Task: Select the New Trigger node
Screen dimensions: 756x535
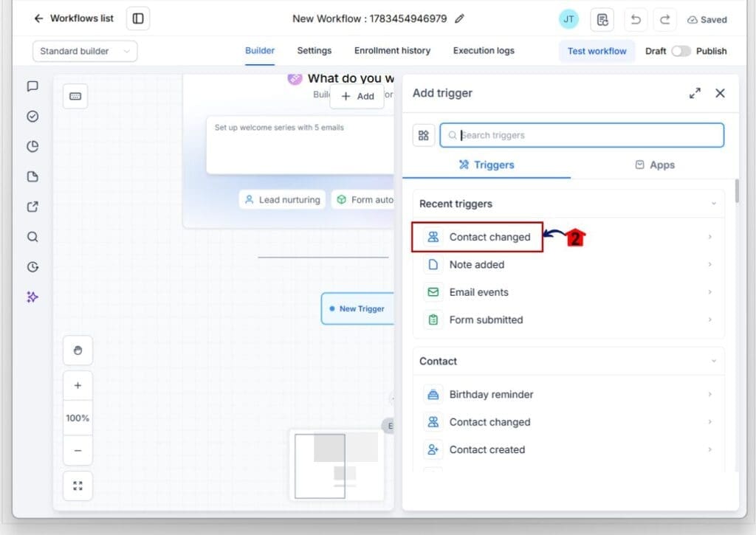Action: click(x=357, y=308)
